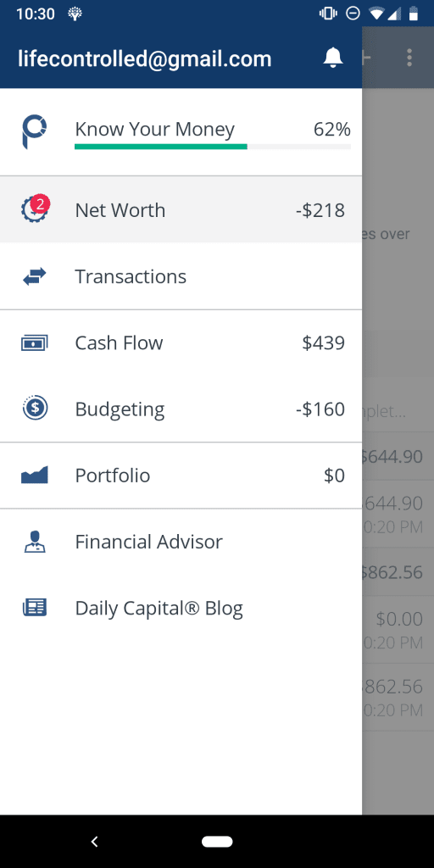Open Portfolio showing $0
Screen dimensions: 434x868
pyautogui.click(x=181, y=476)
